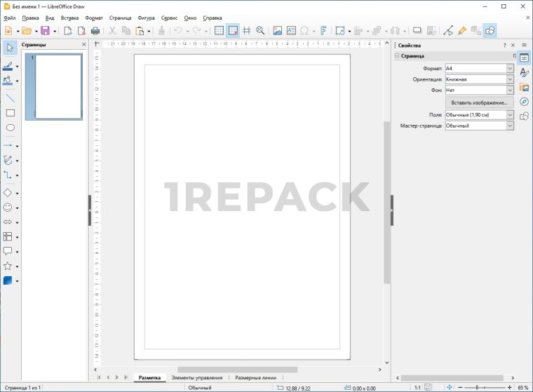Click the Insert Image toolbar icon

coord(277,31)
